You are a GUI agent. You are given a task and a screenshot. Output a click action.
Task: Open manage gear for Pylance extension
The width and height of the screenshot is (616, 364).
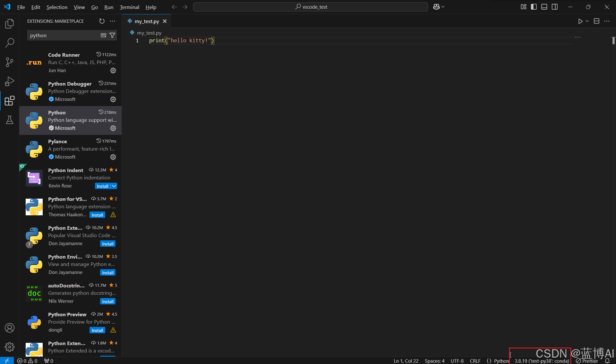click(x=113, y=157)
